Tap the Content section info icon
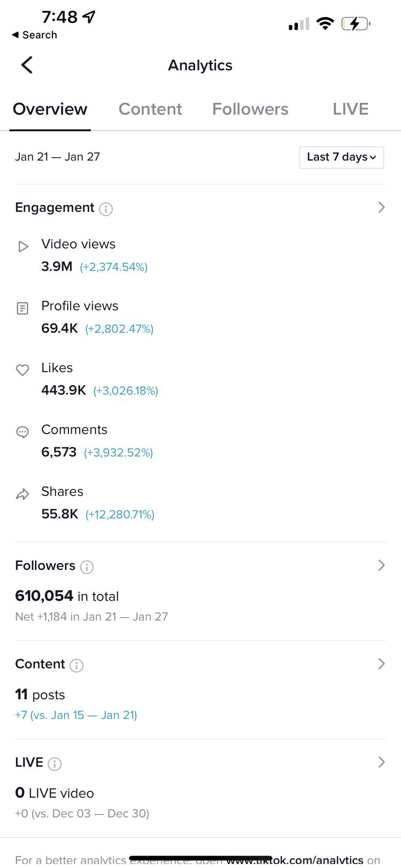 click(76, 665)
